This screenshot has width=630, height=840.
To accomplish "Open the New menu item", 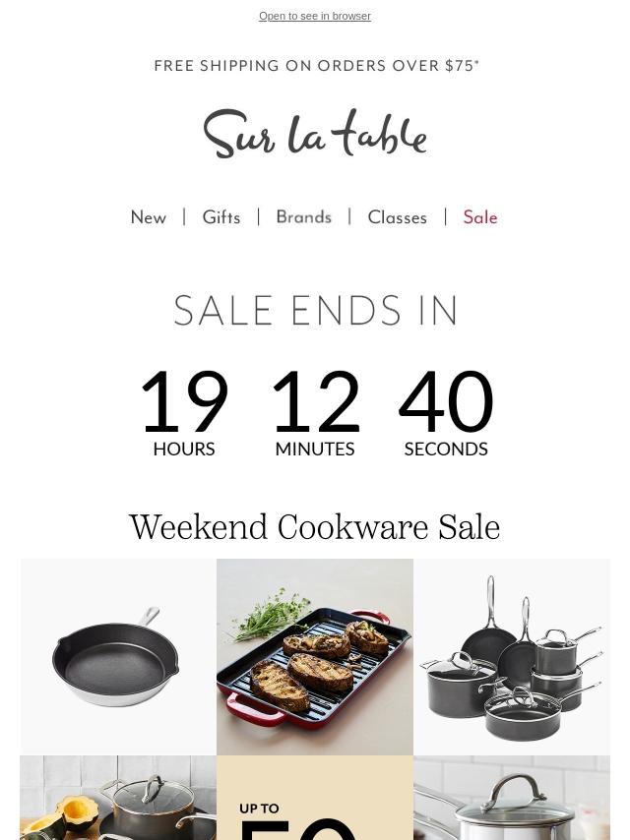I will click(149, 217).
